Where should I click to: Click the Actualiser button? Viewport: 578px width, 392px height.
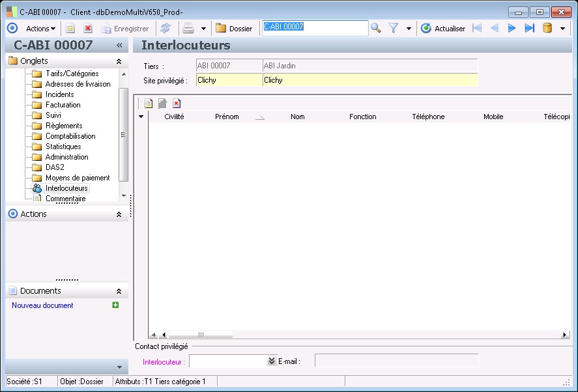point(444,29)
